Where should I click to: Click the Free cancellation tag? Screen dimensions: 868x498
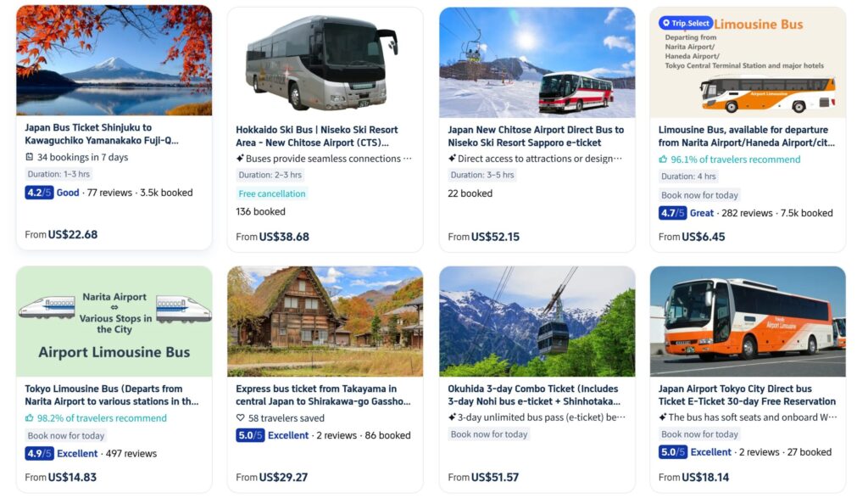(272, 194)
